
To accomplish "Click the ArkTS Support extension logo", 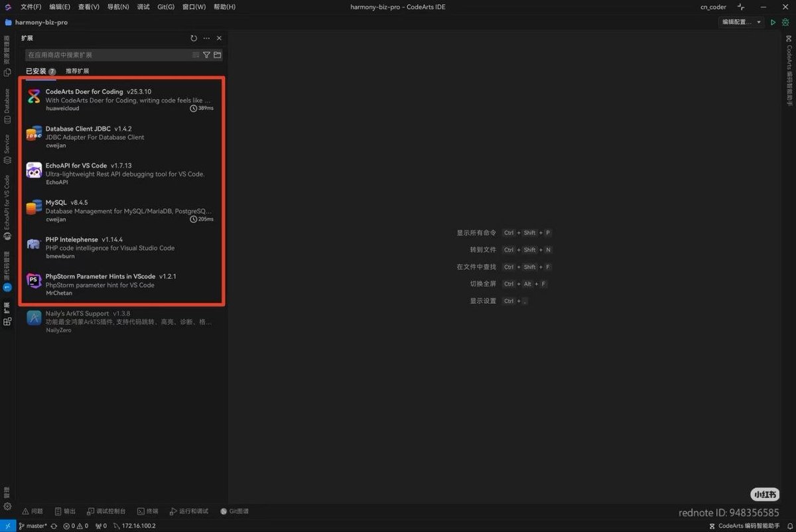I will tap(34, 318).
